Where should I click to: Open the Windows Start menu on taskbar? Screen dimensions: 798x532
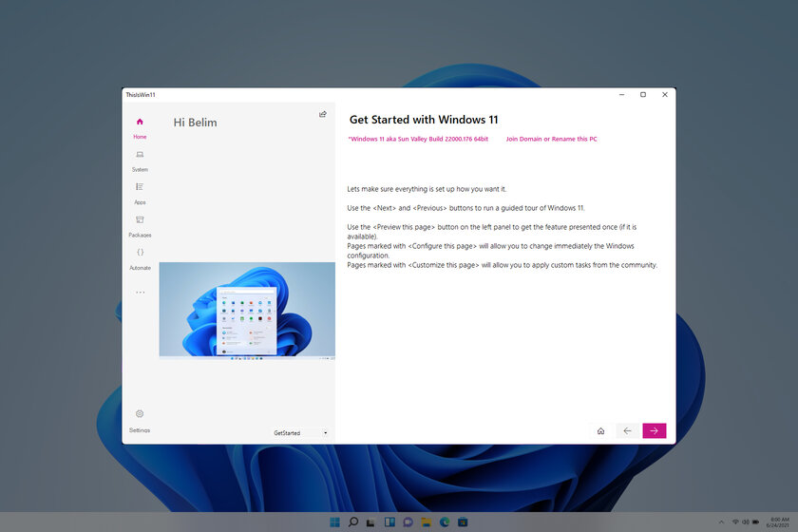point(334,522)
